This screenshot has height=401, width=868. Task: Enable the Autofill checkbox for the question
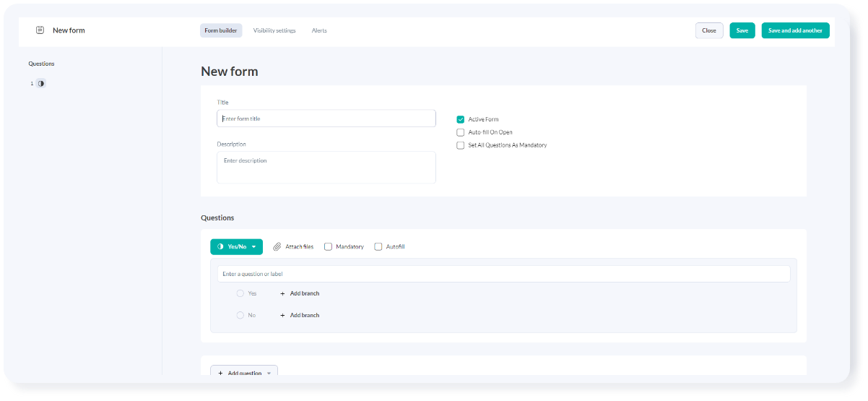(x=378, y=247)
